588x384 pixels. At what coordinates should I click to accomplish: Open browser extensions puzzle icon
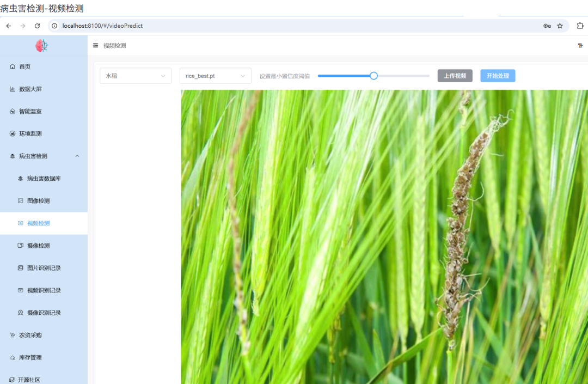point(580,26)
